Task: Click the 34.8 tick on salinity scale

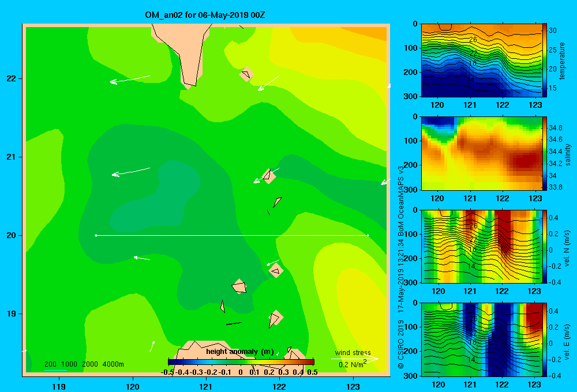Action: click(x=555, y=127)
